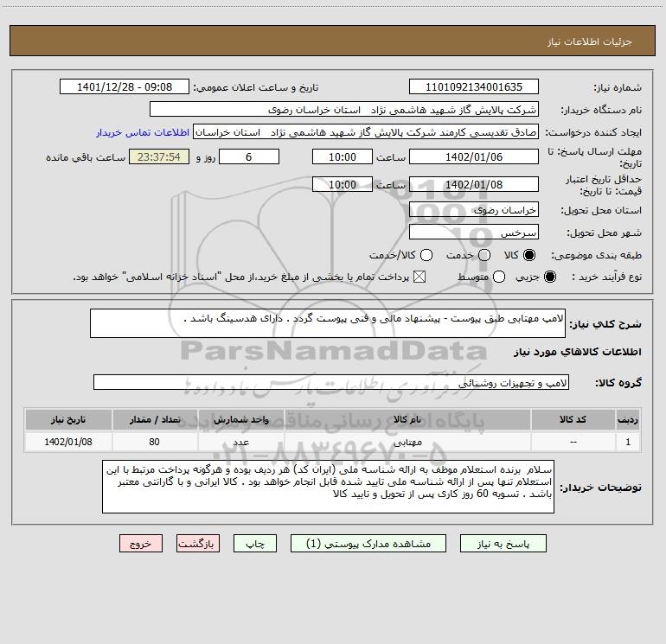Click the اطلاعات کالاهای مورد نیاز heading
Image resolution: width=666 pixels, height=644 pixels.
tap(577, 352)
